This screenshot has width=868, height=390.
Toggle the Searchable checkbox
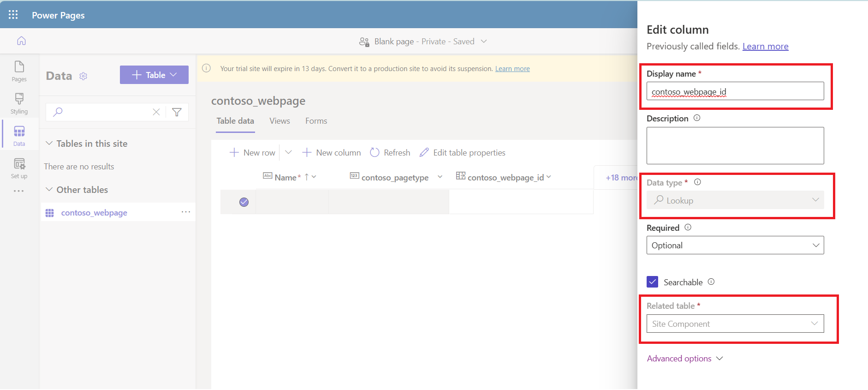652,282
